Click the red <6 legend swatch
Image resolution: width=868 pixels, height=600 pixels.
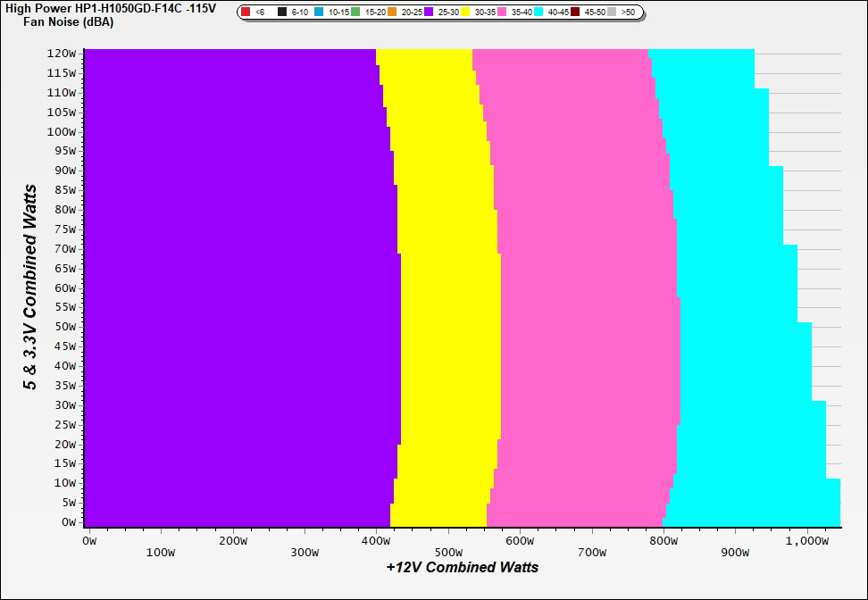click(x=246, y=12)
